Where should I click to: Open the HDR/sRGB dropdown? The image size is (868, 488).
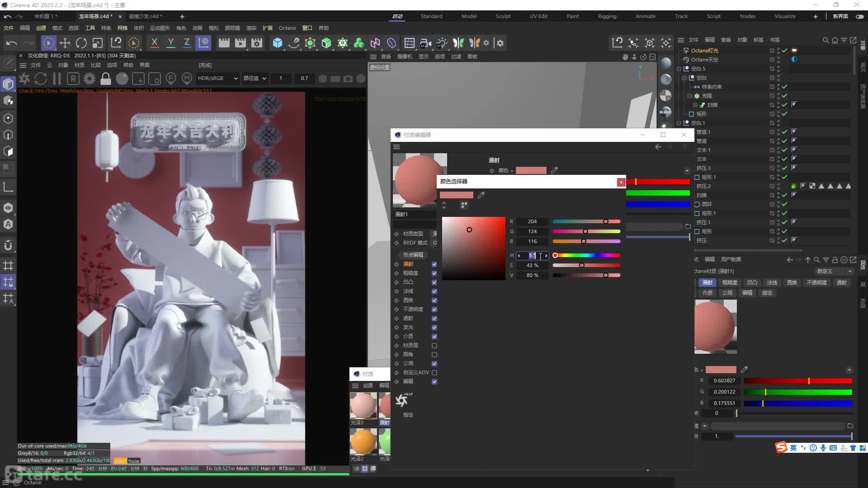217,78
